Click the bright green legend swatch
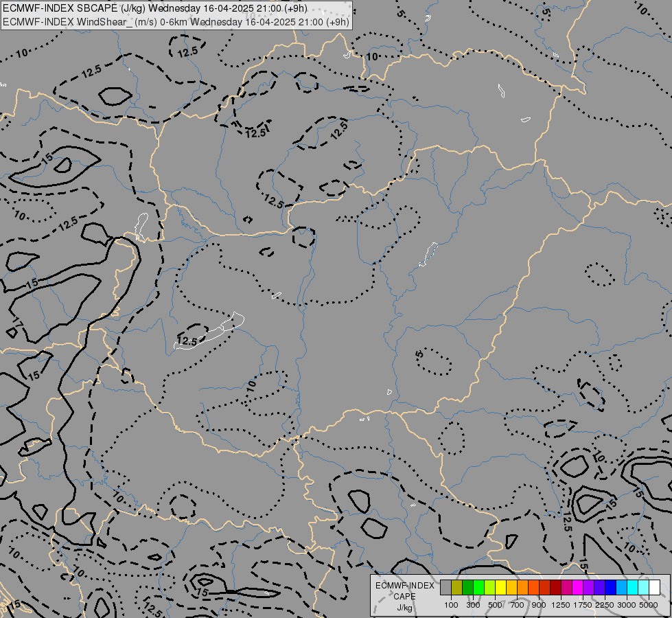The height and width of the screenshot is (618, 672). pyautogui.click(x=478, y=587)
